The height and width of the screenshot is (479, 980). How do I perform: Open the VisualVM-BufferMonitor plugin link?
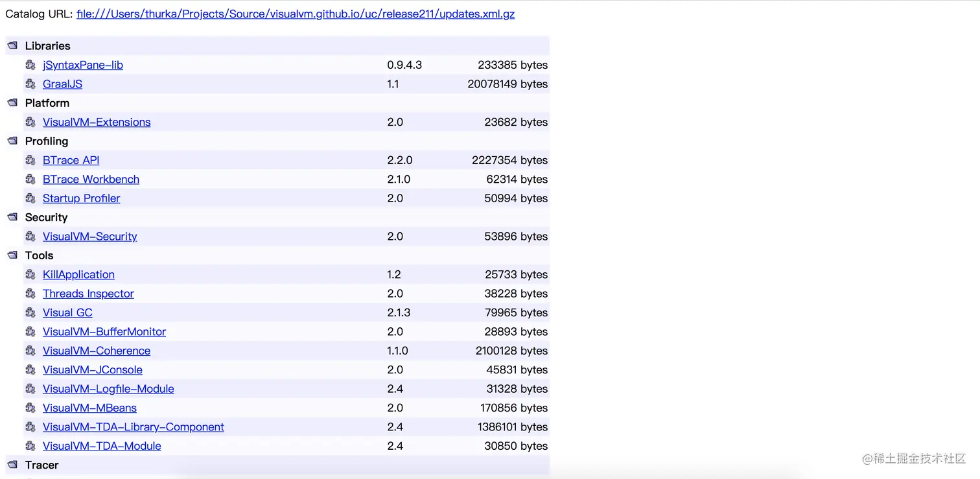104,331
